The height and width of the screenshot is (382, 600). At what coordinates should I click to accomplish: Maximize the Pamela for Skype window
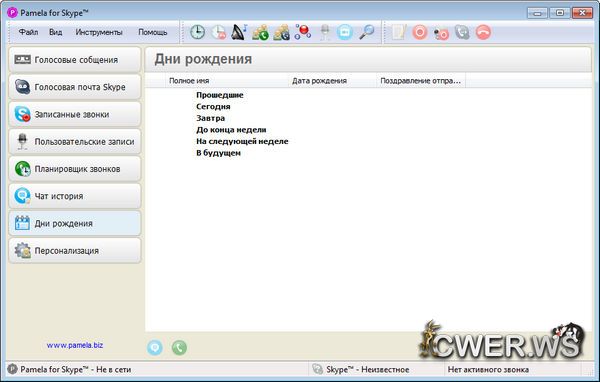pos(559,13)
